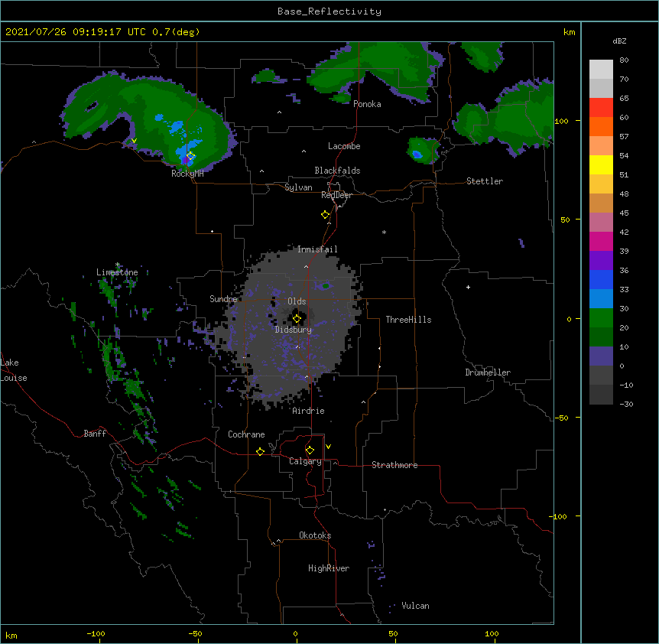Click the Sylvan town label
Image resolution: width=659 pixels, height=644 pixels.
pos(298,187)
